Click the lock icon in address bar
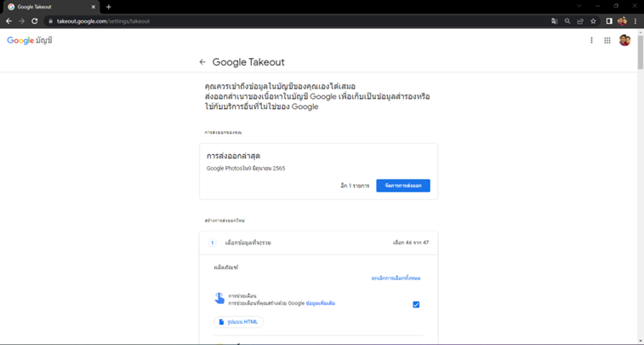Image resolution: width=644 pixels, height=345 pixels. [50, 21]
